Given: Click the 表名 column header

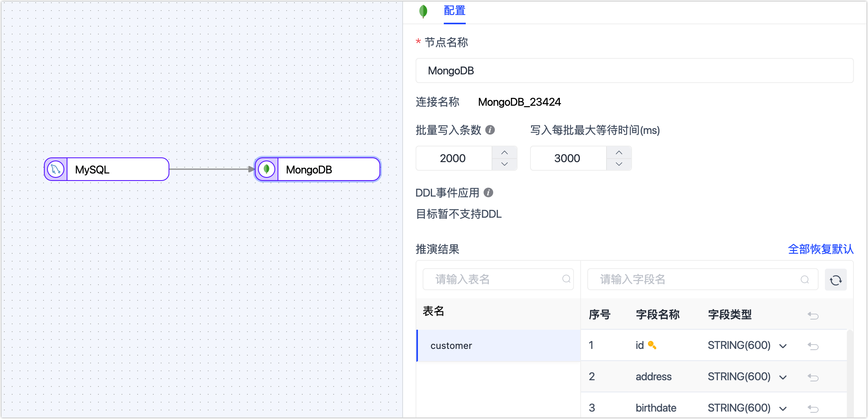Looking at the screenshot, I should pos(433,311).
